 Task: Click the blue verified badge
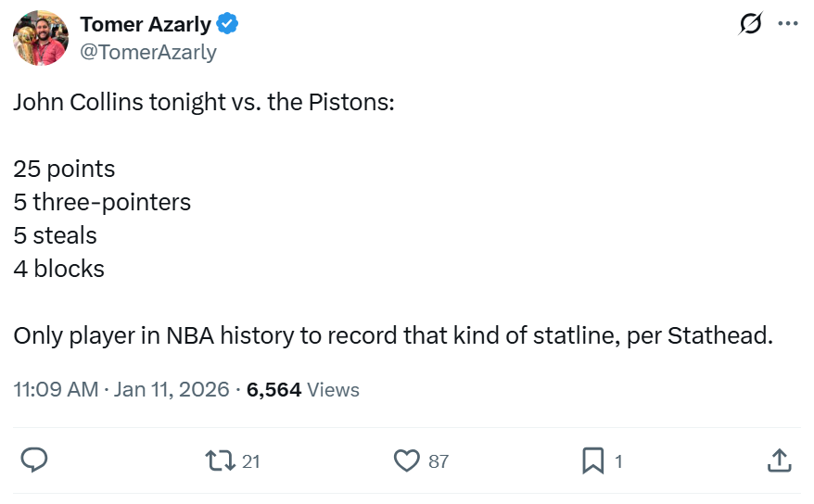click(228, 24)
